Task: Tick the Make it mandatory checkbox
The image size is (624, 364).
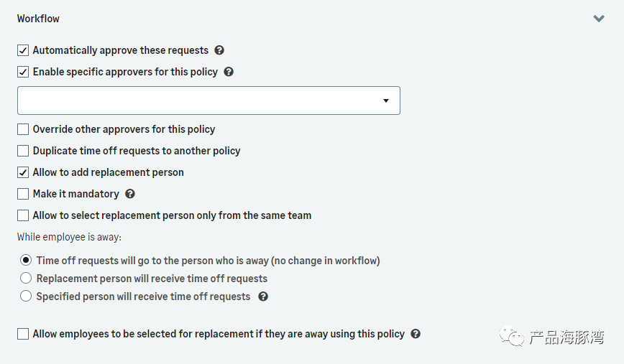Action: pos(23,194)
